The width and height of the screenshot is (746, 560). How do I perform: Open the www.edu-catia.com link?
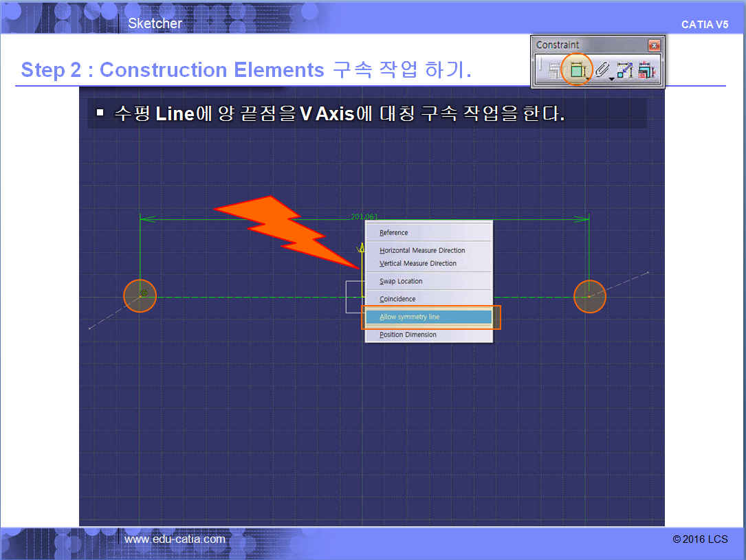pyautogui.click(x=175, y=539)
